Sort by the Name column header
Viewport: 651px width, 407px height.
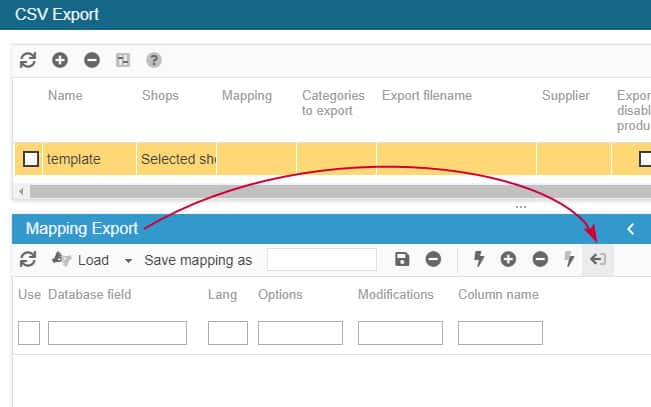click(65, 96)
